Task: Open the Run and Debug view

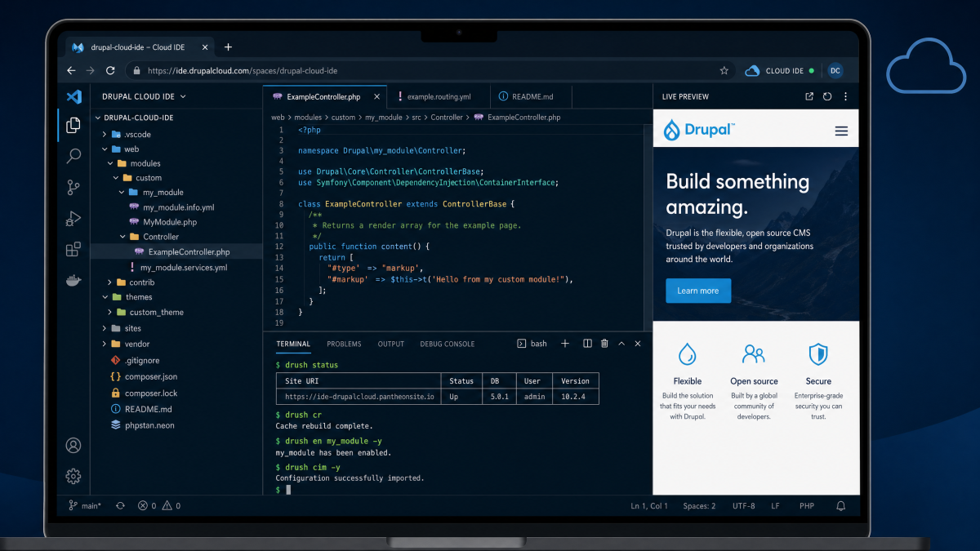Action: (73, 218)
